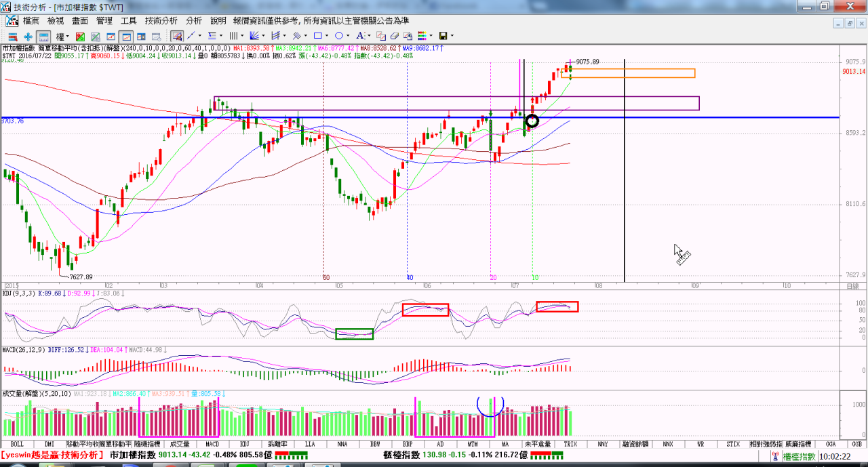Select the ellipse drawing tool
Viewport: 868px width, 467px height.
pos(339,36)
